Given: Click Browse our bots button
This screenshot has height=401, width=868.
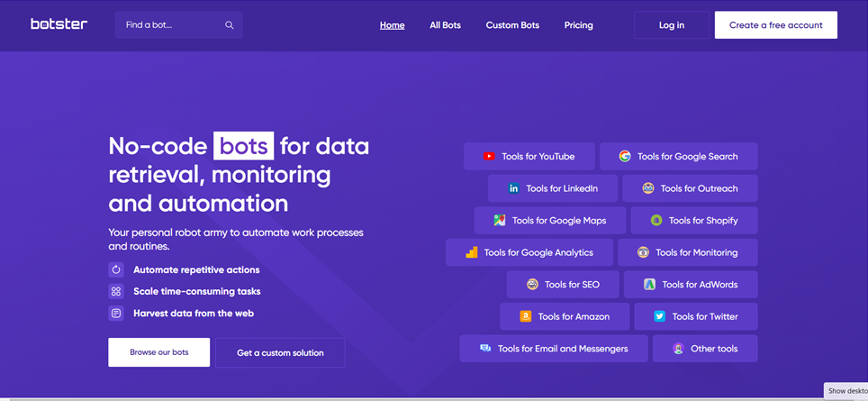Looking at the screenshot, I should pos(158,352).
